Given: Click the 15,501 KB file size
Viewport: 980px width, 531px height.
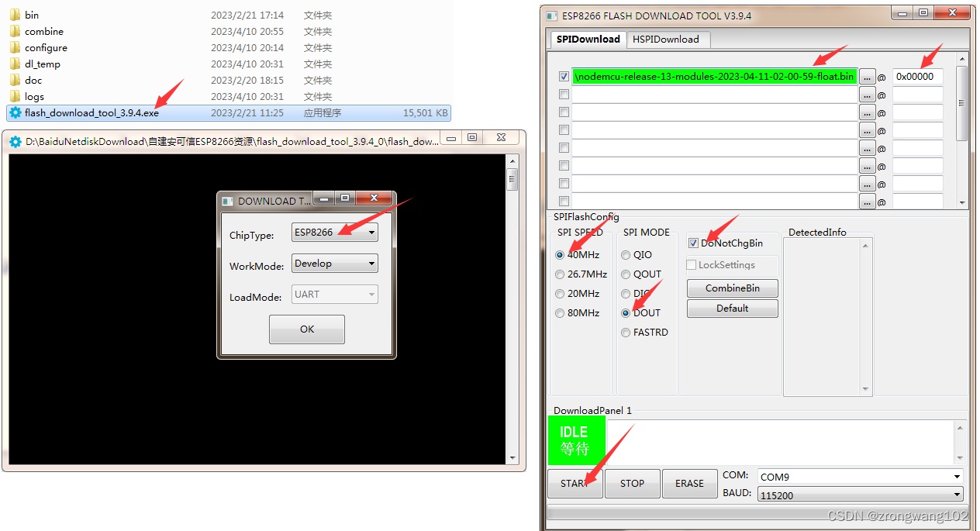Looking at the screenshot, I should point(425,112).
